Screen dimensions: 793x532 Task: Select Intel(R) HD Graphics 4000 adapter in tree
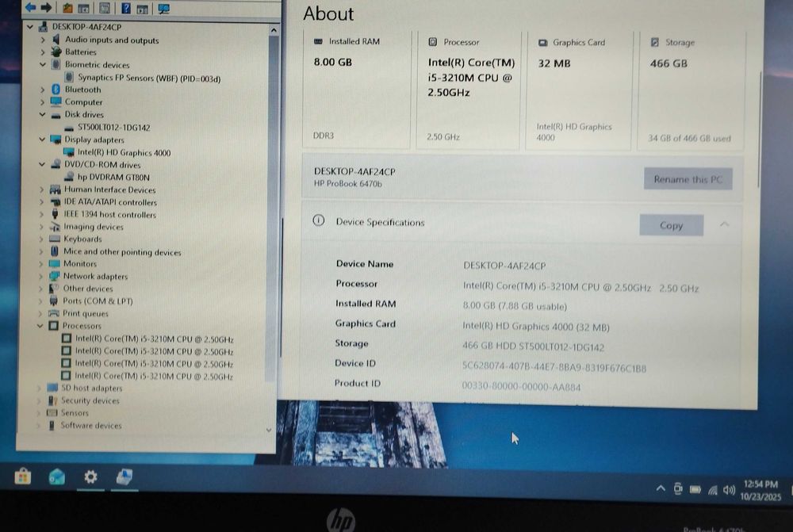click(124, 152)
